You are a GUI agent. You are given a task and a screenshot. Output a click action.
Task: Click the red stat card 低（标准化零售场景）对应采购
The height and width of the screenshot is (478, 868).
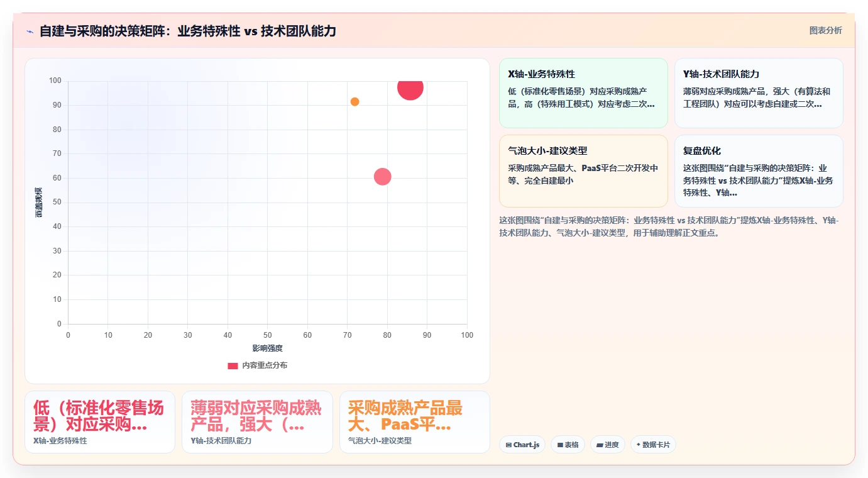(100, 422)
